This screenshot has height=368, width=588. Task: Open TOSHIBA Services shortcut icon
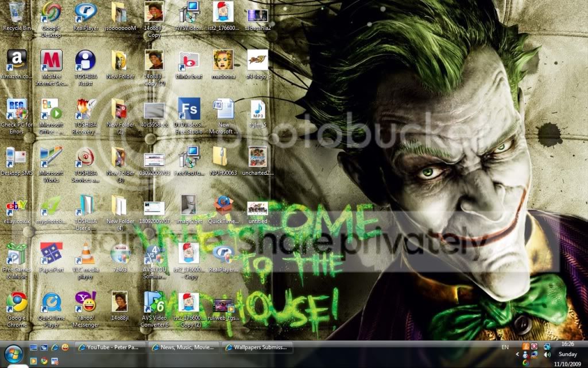click(x=86, y=164)
